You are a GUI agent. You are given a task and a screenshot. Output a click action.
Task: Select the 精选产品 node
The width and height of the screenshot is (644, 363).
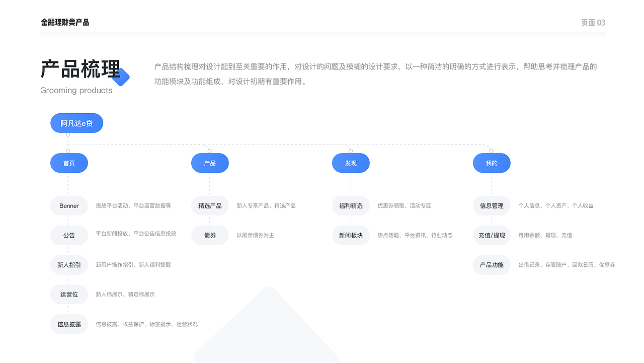click(x=210, y=205)
